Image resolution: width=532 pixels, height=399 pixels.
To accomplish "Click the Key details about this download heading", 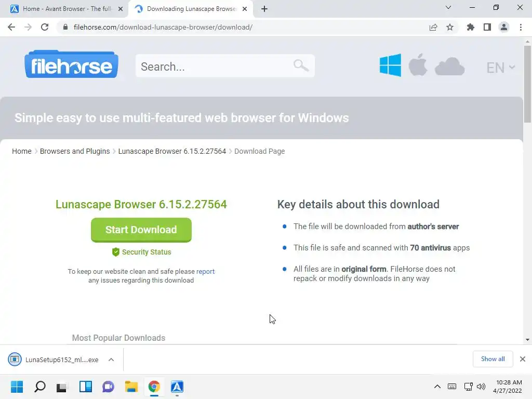I will pyautogui.click(x=358, y=204).
